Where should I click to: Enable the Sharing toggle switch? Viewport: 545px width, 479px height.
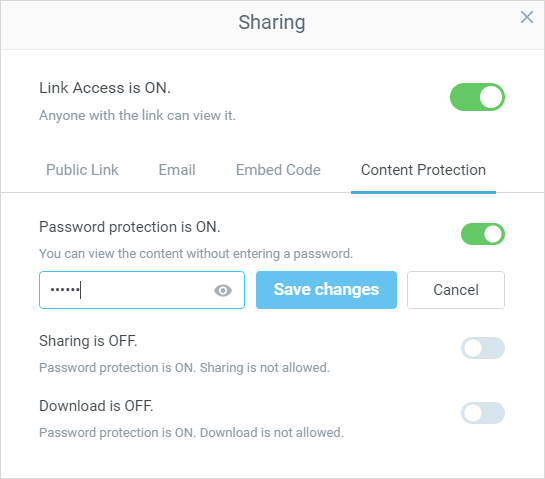pyautogui.click(x=483, y=348)
